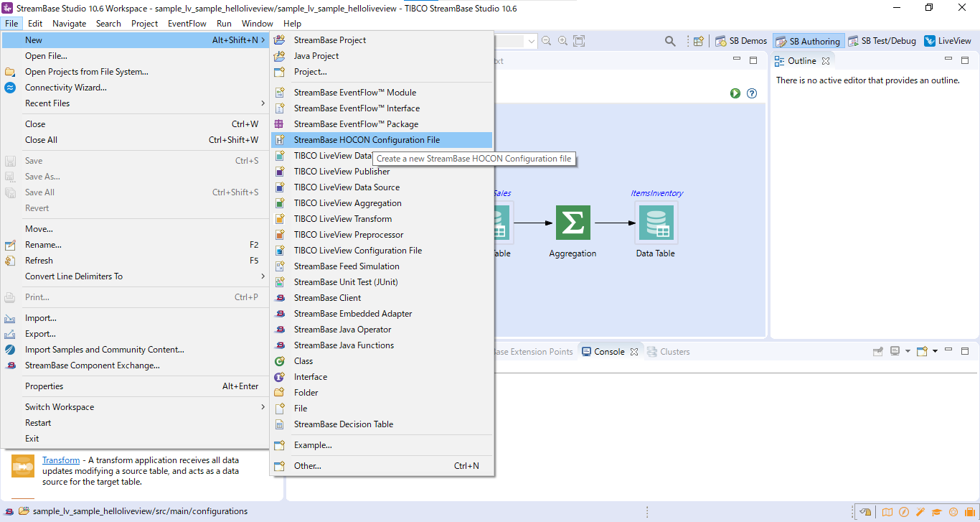Select Open Projects from File System
Screen dimensions: 980x522
135,72
